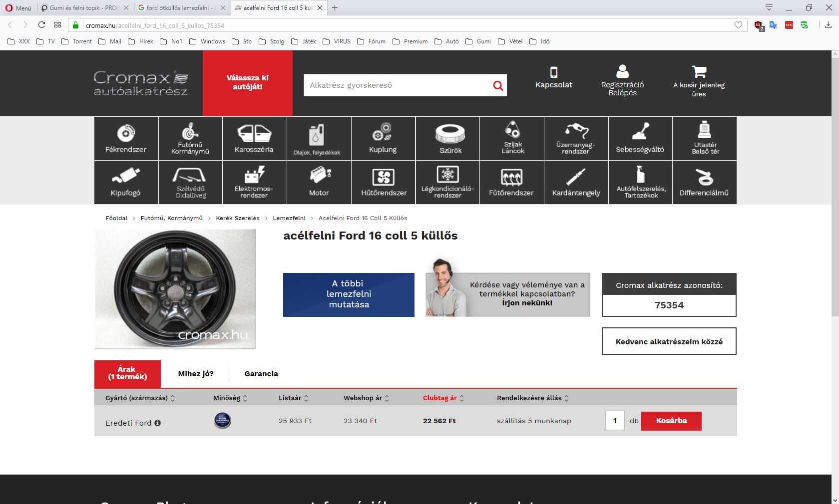839x504 pixels.
Task: Go to Lemezfelni breadcrumb link
Action: pyautogui.click(x=289, y=218)
